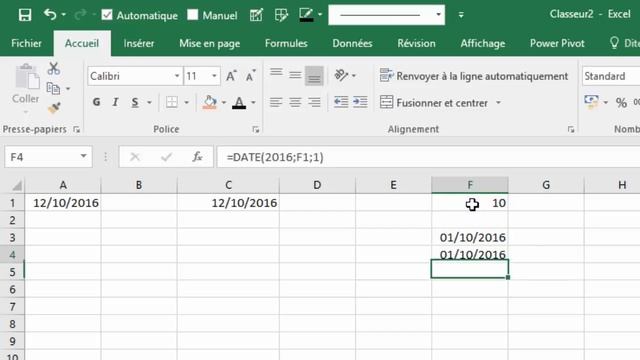Open the Alignement dialog launcher
Screen dimensions: 640x360
pos(571,129)
